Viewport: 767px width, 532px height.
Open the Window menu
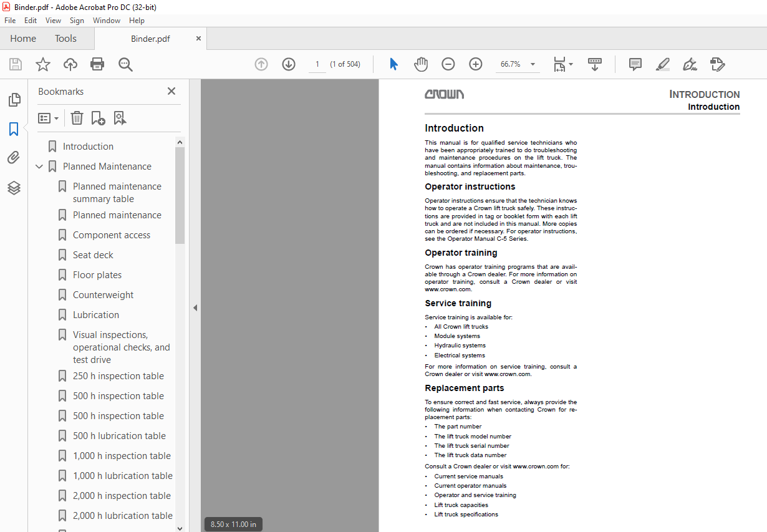coord(107,21)
